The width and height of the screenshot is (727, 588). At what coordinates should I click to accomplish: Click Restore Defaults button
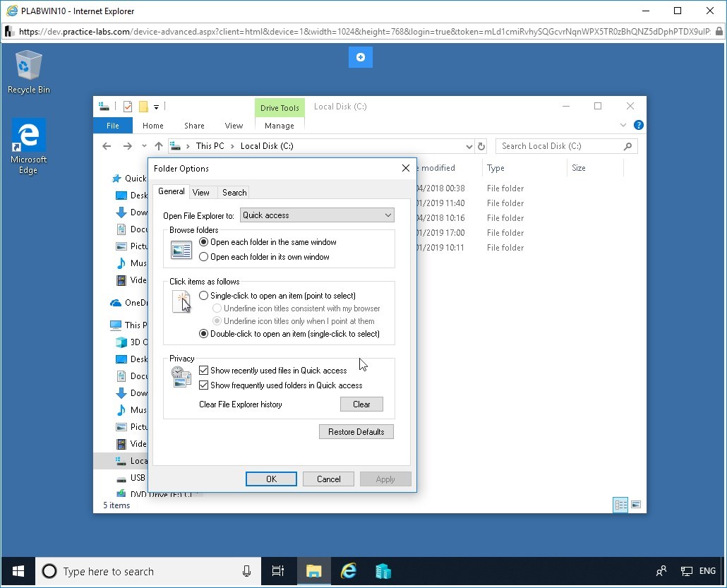pos(356,432)
